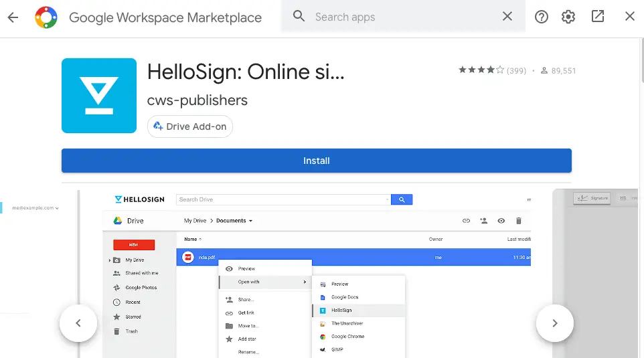Image resolution: width=644 pixels, height=358 pixels.
Task: Focus the Search apps field
Action: coord(402,17)
